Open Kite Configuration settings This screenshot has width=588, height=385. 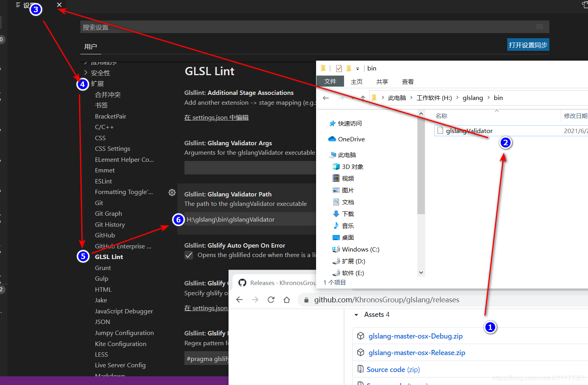(121, 344)
